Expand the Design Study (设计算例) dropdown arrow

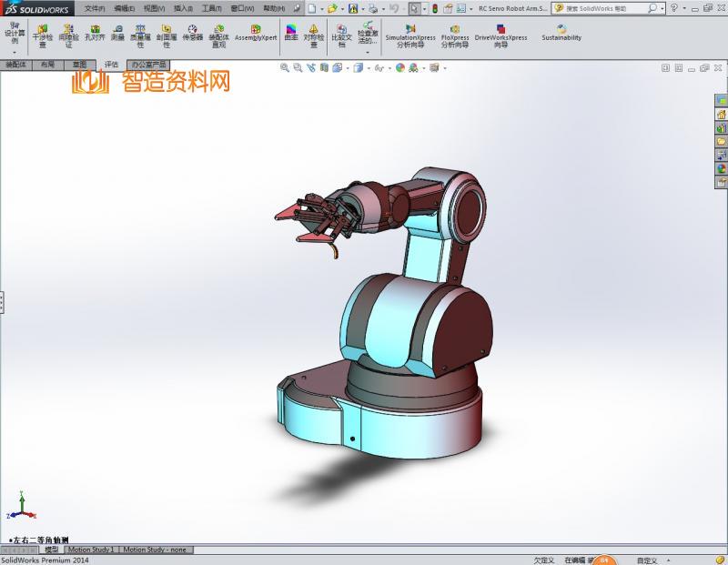(15, 54)
